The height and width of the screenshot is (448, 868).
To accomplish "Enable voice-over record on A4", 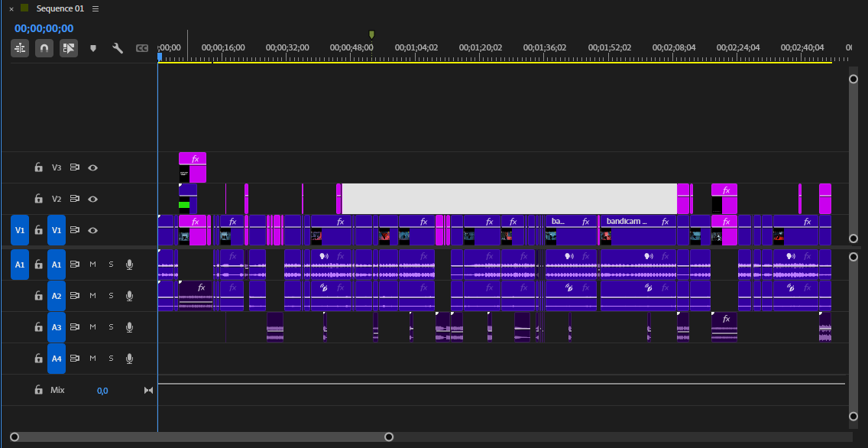I will (x=130, y=359).
